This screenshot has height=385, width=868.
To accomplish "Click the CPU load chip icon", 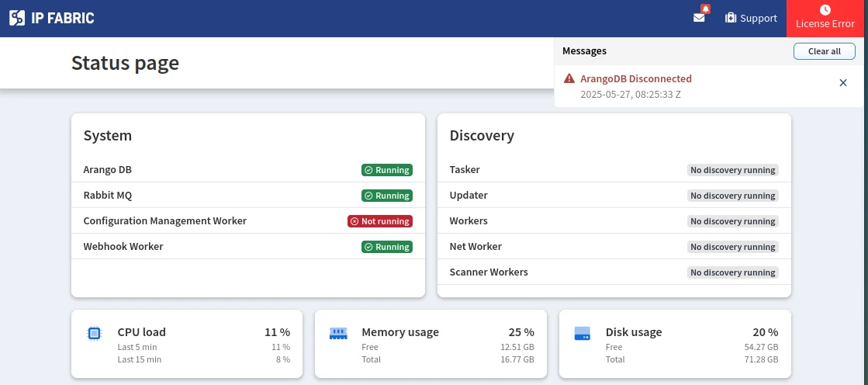I will point(94,333).
